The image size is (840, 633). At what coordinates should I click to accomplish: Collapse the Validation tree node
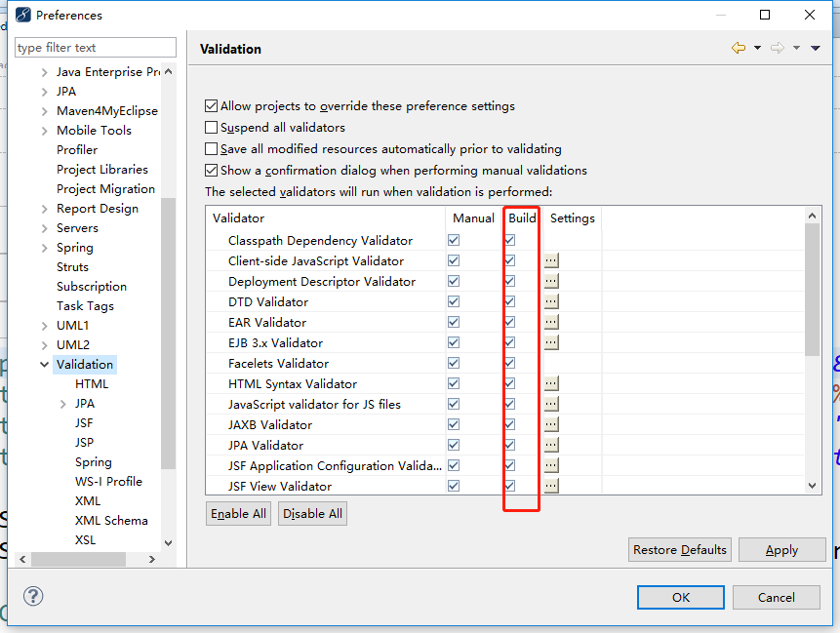45,364
